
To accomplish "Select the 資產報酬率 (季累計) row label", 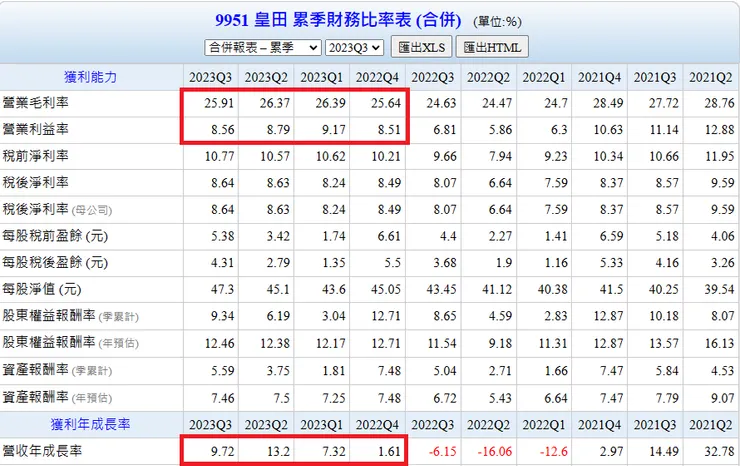I will coord(57,370).
